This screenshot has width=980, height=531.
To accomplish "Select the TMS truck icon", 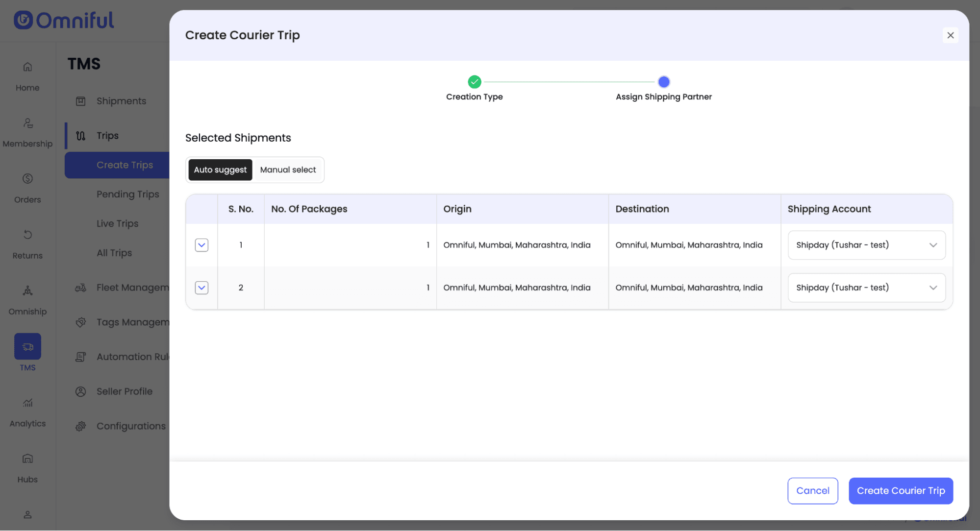I will tap(27, 346).
